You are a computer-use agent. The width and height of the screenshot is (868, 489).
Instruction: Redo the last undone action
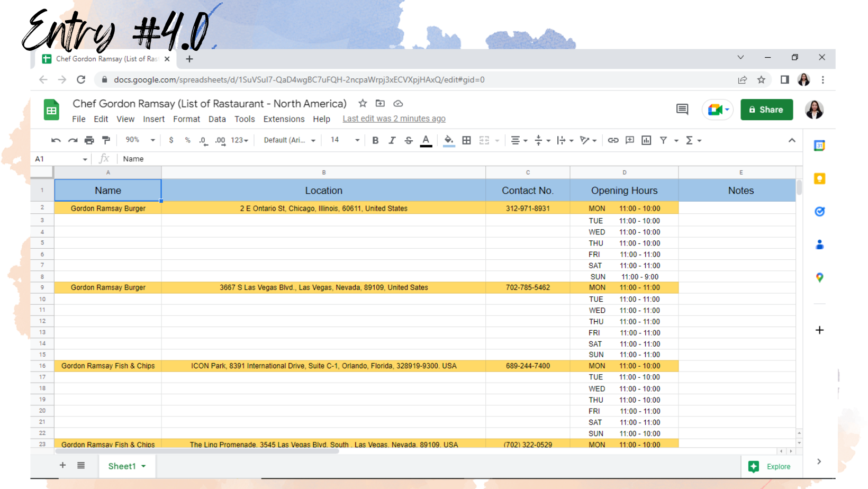(73, 140)
